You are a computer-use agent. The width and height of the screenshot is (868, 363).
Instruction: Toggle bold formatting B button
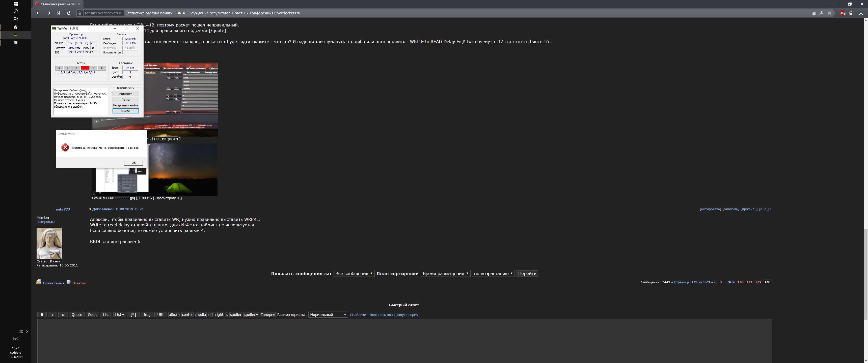point(42,315)
